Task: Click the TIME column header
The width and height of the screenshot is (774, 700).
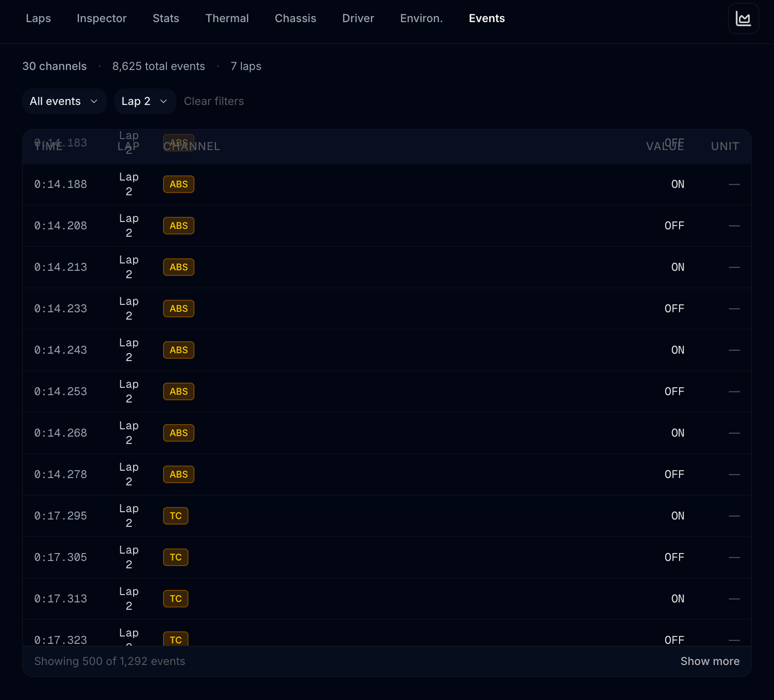Action: click(x=48, y=146)
